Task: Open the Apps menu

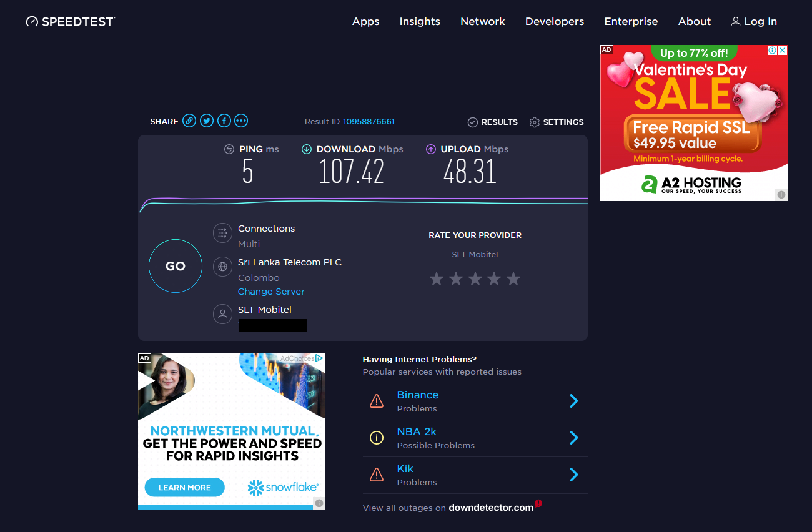Action: 365,21
